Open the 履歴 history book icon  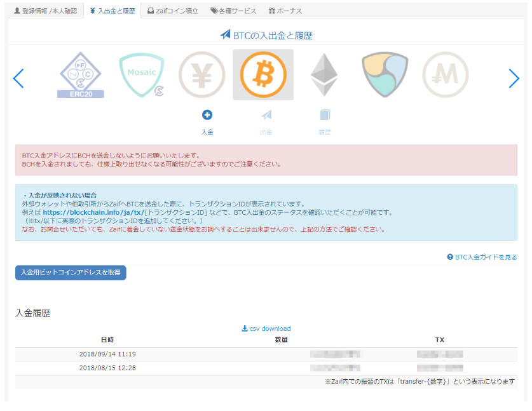pos(325,115)
